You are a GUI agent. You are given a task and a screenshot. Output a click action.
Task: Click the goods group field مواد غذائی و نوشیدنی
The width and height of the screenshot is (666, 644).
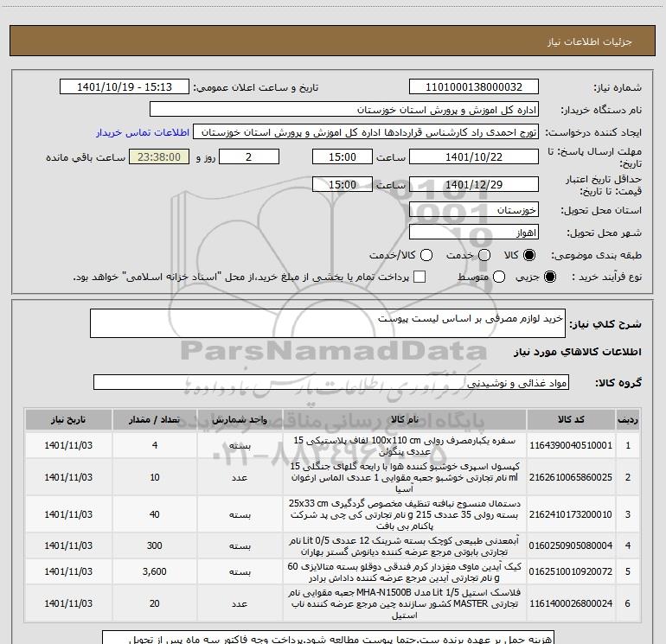pos(331,382)
